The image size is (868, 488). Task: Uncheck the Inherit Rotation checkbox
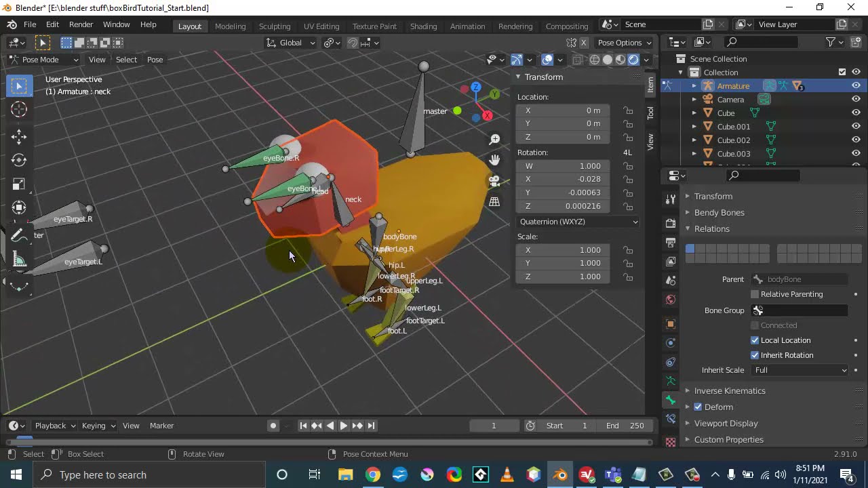point(755,355)
